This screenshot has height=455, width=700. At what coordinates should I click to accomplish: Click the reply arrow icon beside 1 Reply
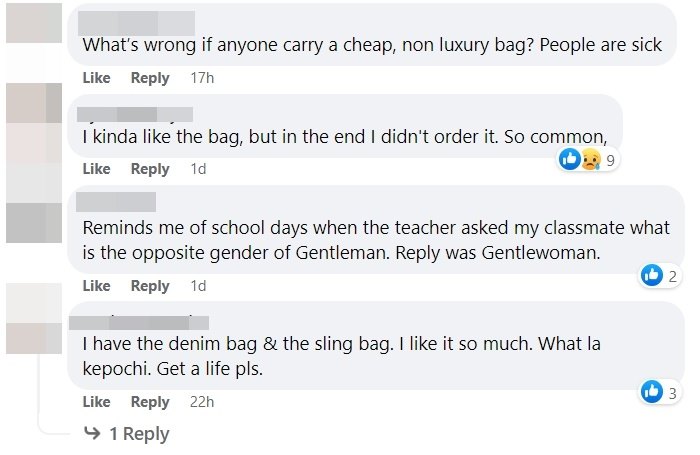tap(92, 433)
